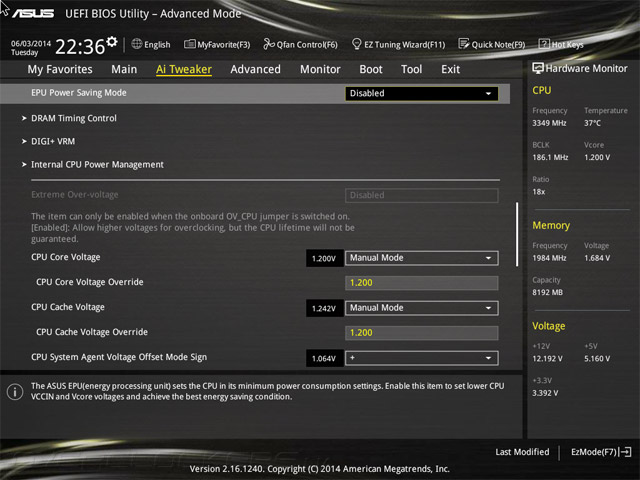This screenshot has width=640, height=480.
Task: Click the EzMode exit arrow icon
Action: (625, 452)
